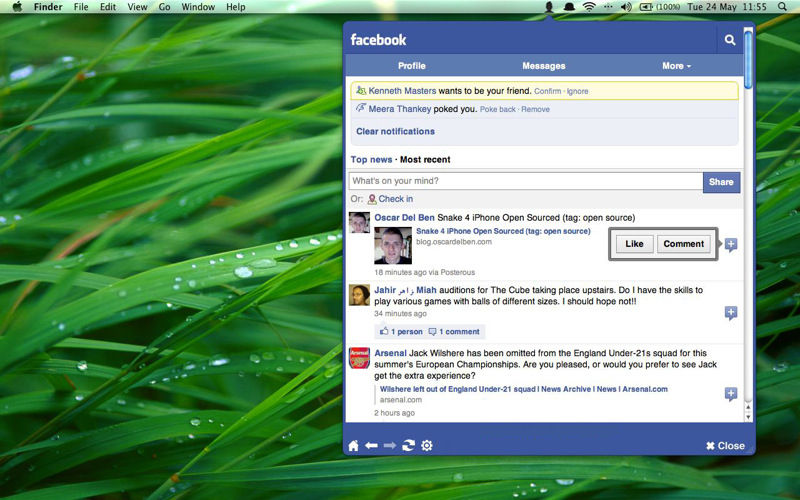Viewport: 800px width, 500px height.
Task: Open the Edit menu
Action: pos(108,7)
